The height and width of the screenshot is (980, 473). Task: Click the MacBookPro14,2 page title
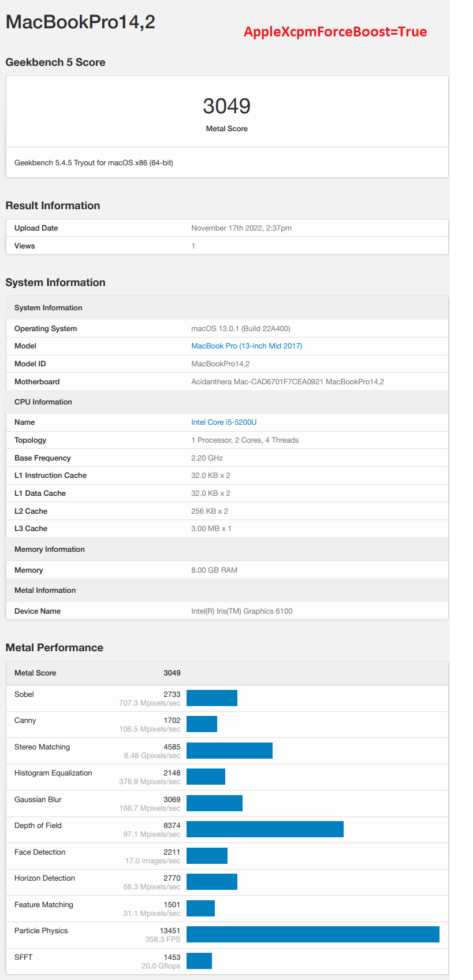(80, 22)
